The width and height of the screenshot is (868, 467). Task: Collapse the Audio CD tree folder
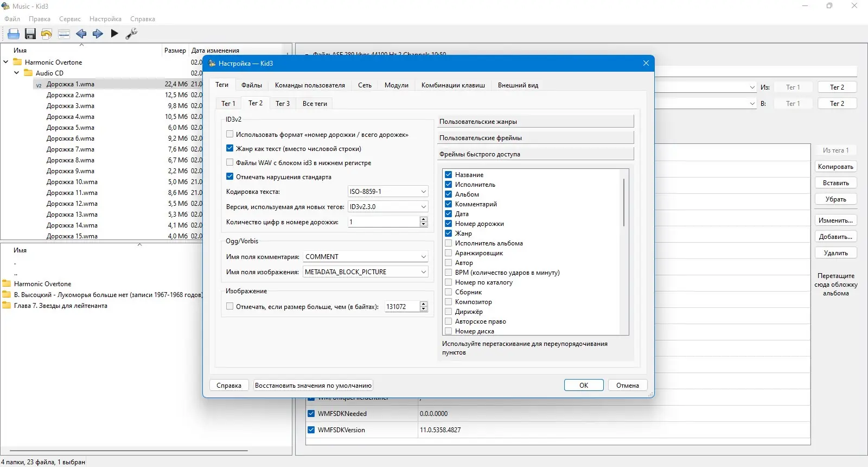[x=17, y=73]
